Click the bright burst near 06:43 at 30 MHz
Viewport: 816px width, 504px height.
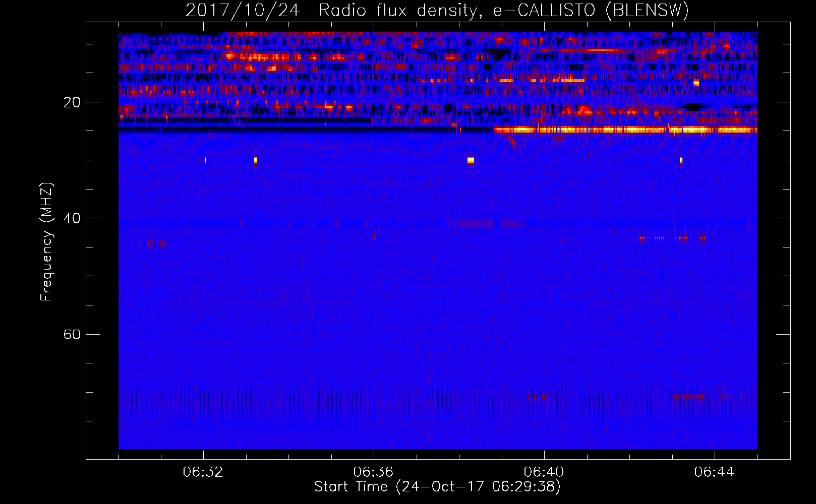tap(681, 160)
